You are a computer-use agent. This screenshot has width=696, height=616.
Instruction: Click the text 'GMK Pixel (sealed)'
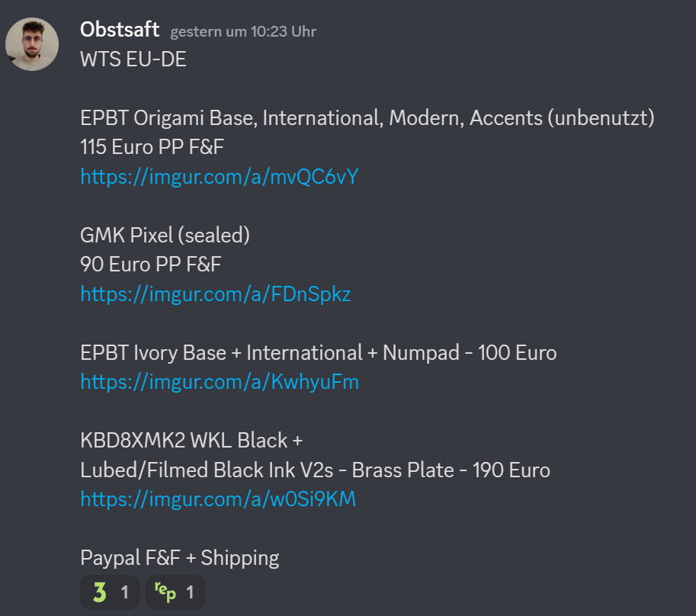pos(165,235)
